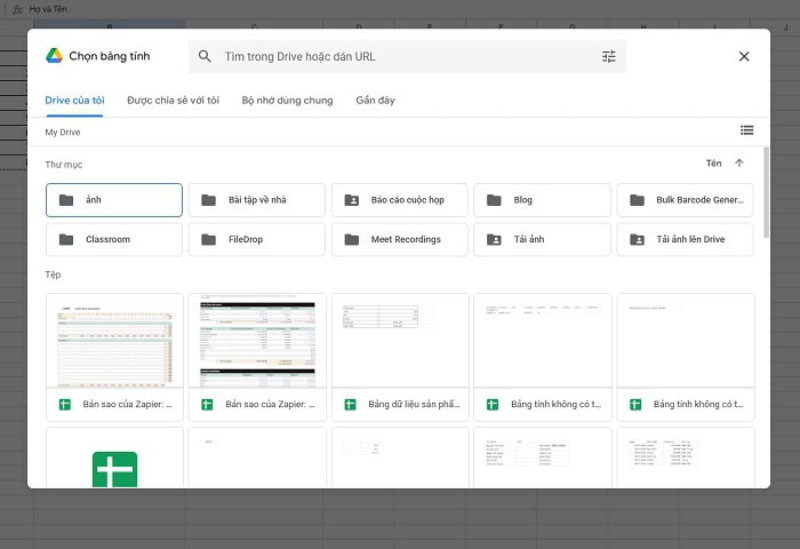
Task: Open sort by Tên option
Action: coord(714,163)
